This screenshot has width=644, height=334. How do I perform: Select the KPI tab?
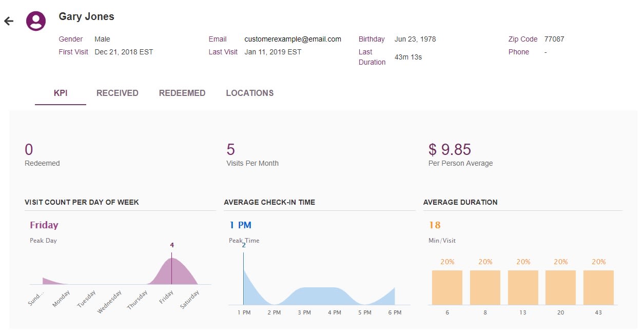[x=60, y=93]
